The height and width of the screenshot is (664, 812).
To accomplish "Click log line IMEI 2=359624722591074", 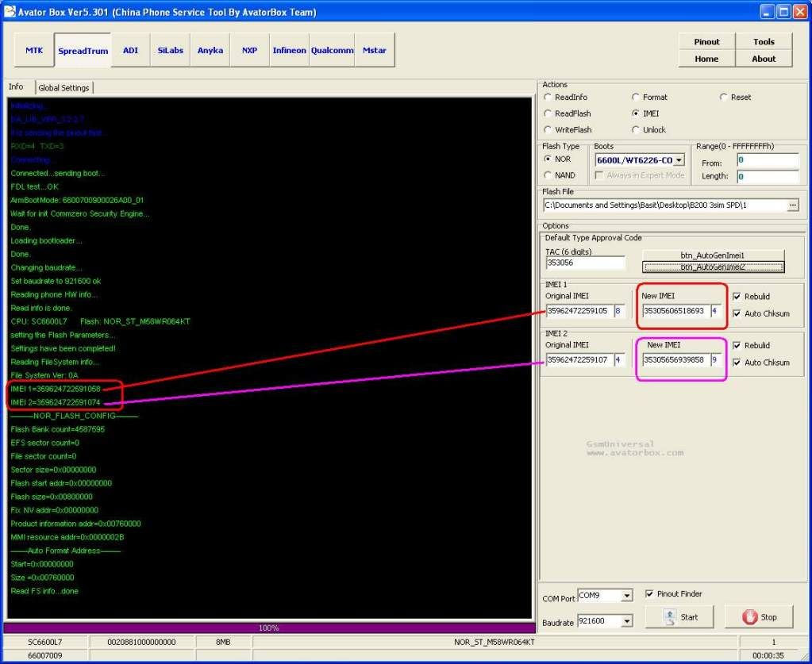I will point(56,402).
